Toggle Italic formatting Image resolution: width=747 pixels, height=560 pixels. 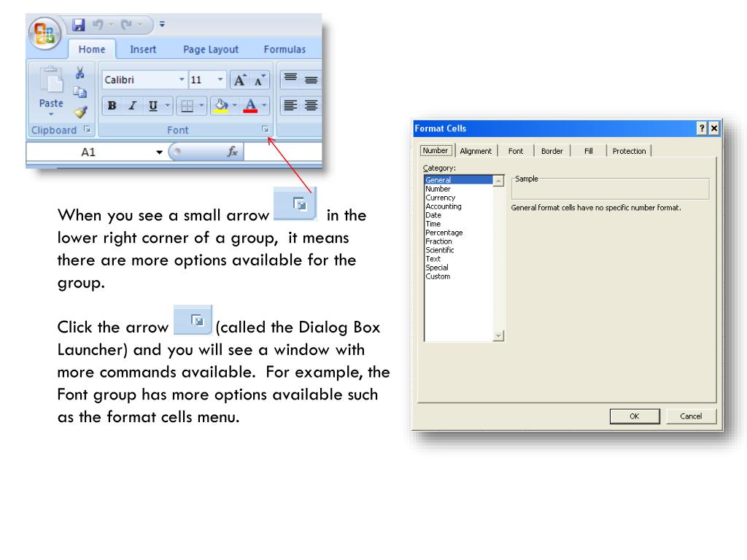pos(133,106)
